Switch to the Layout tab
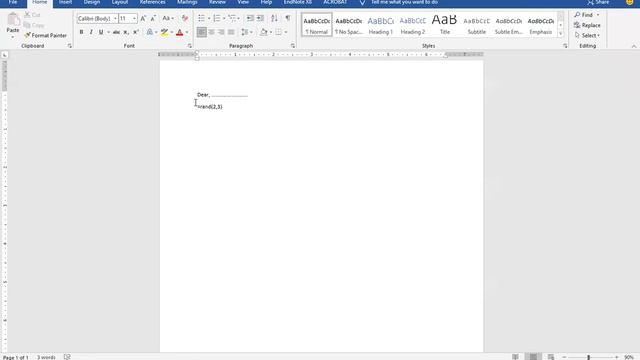 coord(120,2)
